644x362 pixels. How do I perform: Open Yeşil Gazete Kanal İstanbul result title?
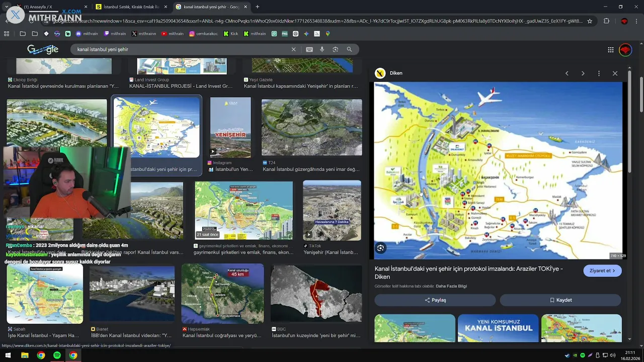tap(301, 86)
